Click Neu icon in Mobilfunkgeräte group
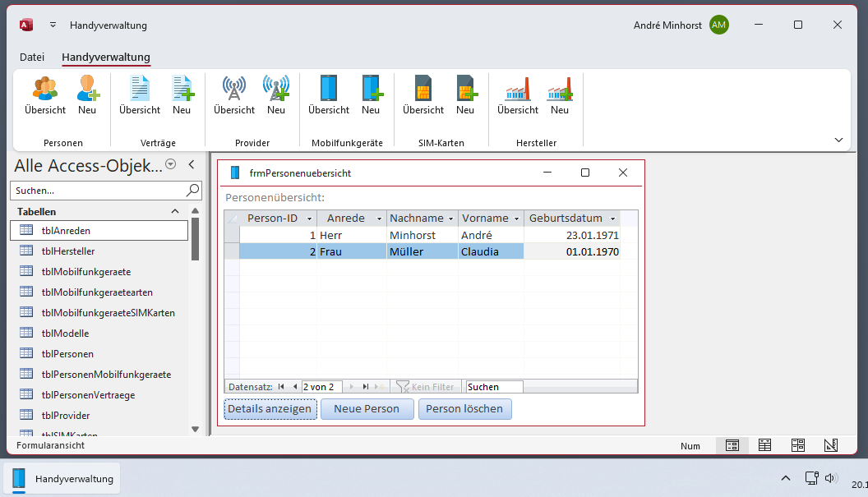 point(371,94)
